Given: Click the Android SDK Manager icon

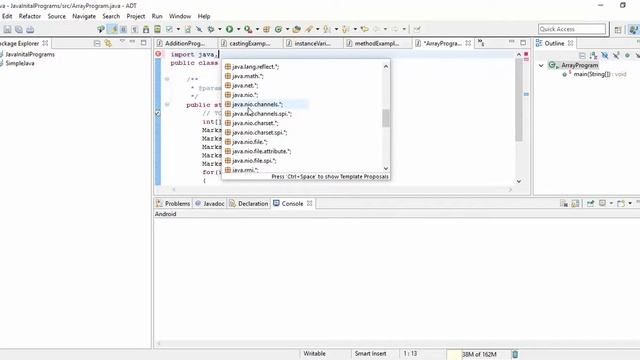Looking at the screenshot, I should point(146,29).
